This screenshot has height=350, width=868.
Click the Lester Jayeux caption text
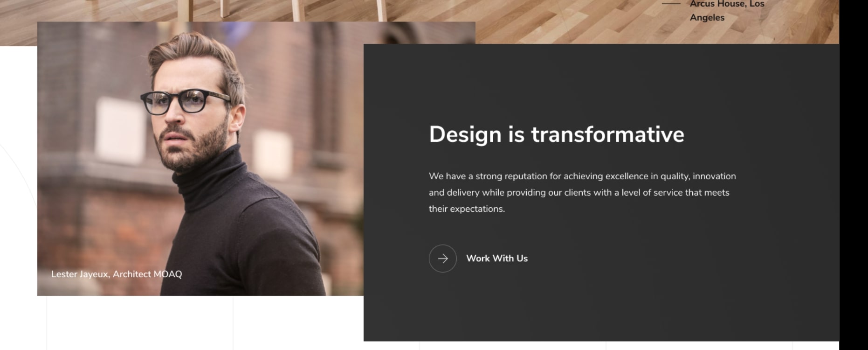tap(117, 274)
